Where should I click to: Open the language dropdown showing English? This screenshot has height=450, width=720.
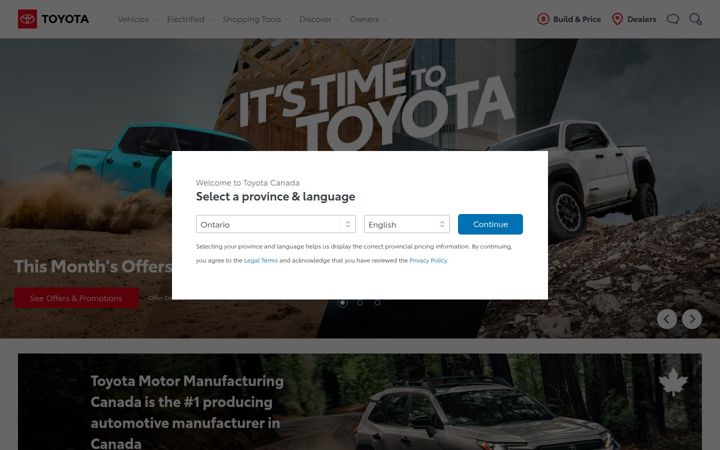(x=406, y=224)
